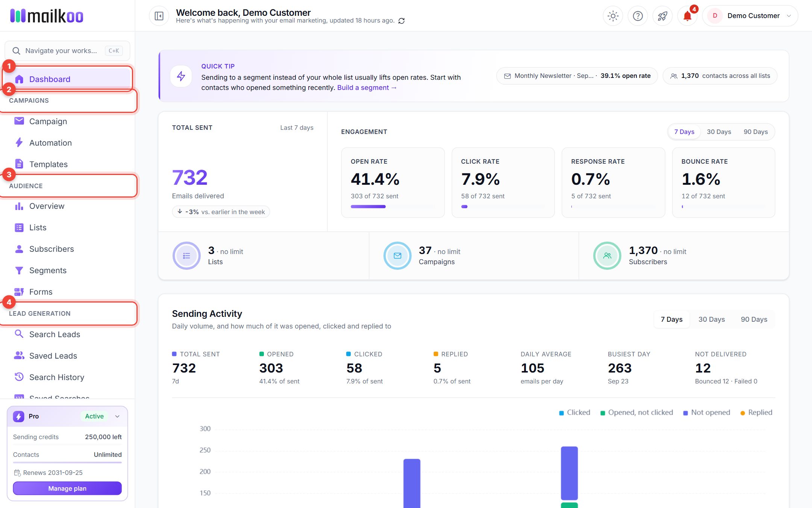Toggle the Opened, not clicked legend series
812x508 pixels.
(637, 413)
